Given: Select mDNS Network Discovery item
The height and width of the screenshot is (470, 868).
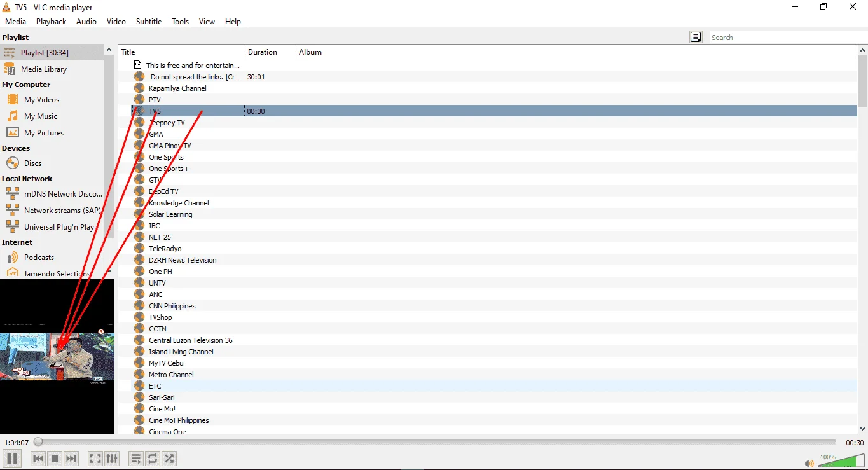Looking at the screenshot, I should coord(52,194).
